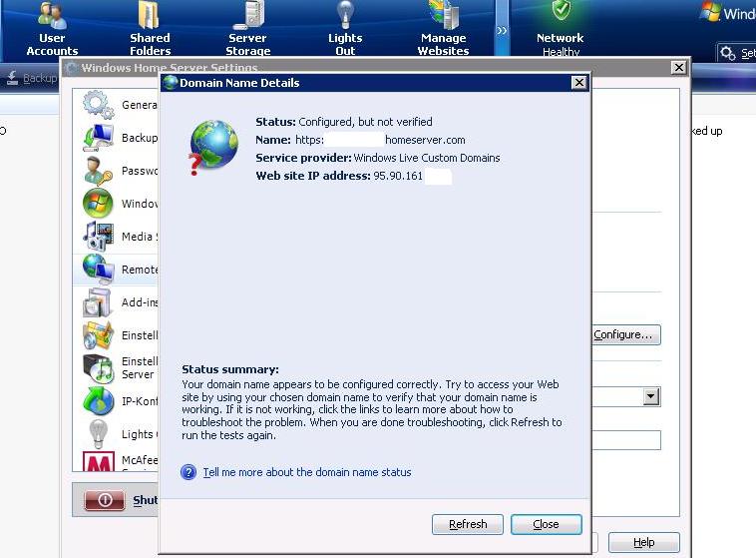Click the red Shut Down power icon

pyautogui.click(x=105, y=499)
